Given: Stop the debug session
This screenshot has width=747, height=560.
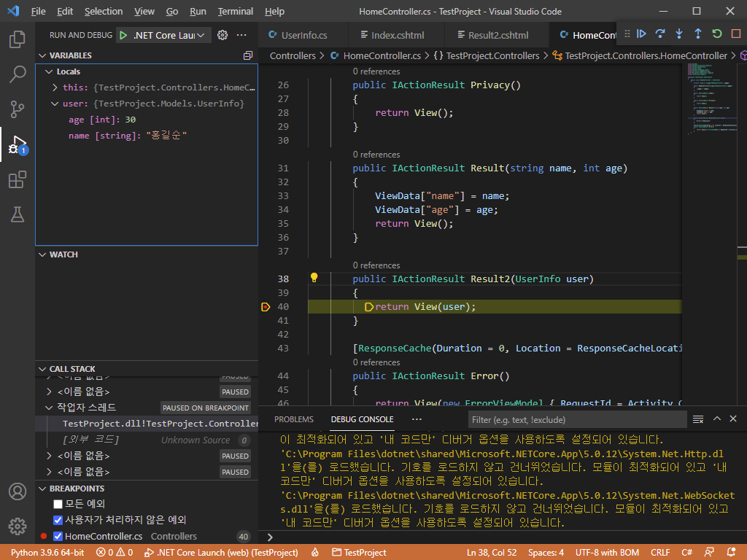Looking at the screenshot, I should (735, 34).
